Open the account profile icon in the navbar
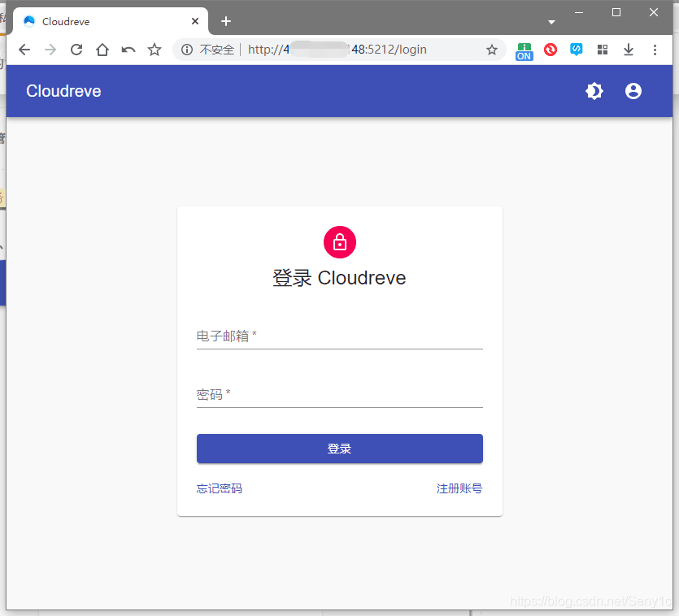679x616 pixels. pyautogui.click(x=633, y=91)
